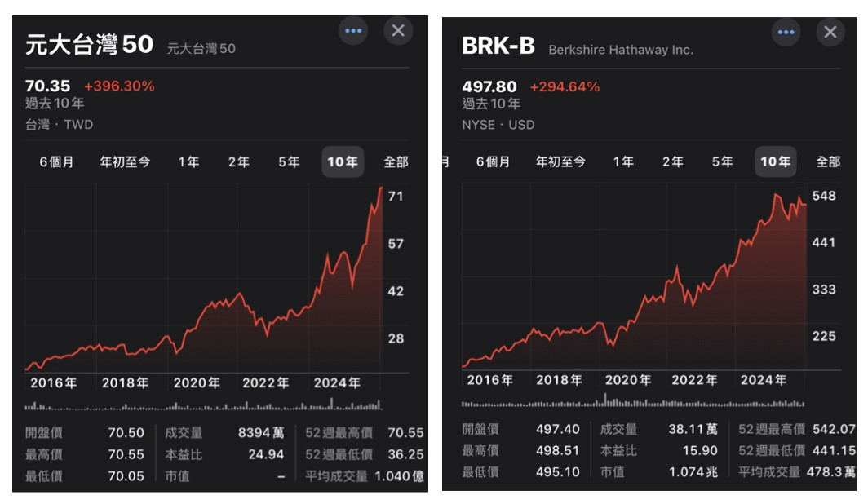Select 1年 range in BRK-B panel

pos(623,161)
